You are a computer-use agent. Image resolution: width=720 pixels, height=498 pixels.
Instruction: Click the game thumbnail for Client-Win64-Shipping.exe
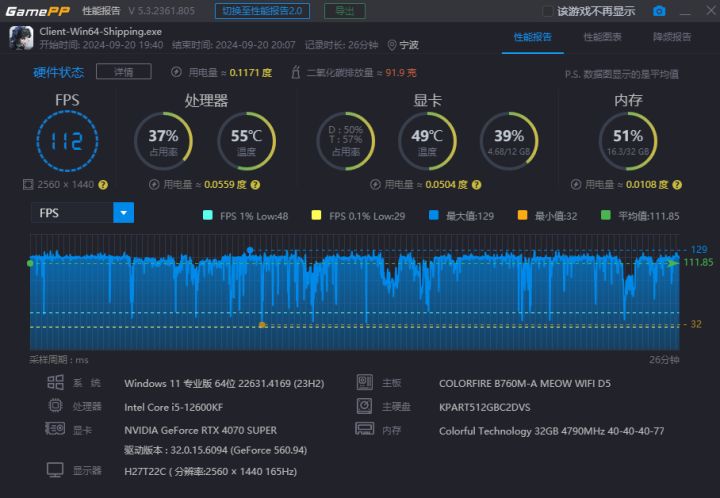pos(21,38)
